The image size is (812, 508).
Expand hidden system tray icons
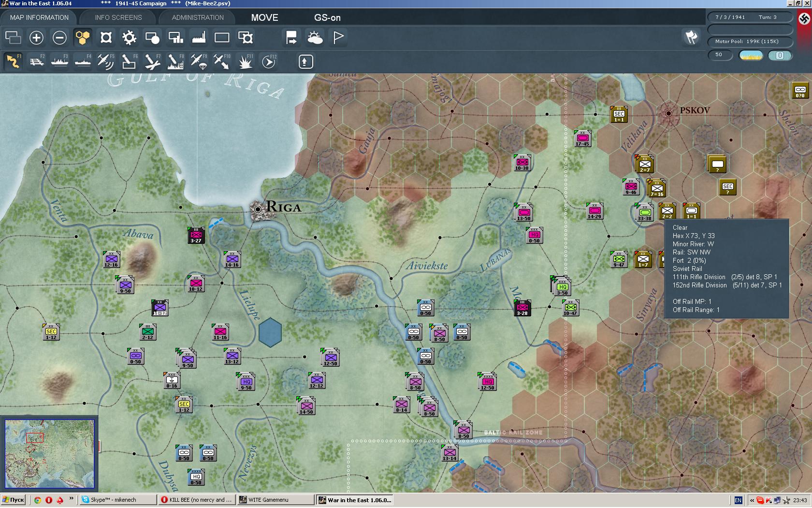coord(752,500)
